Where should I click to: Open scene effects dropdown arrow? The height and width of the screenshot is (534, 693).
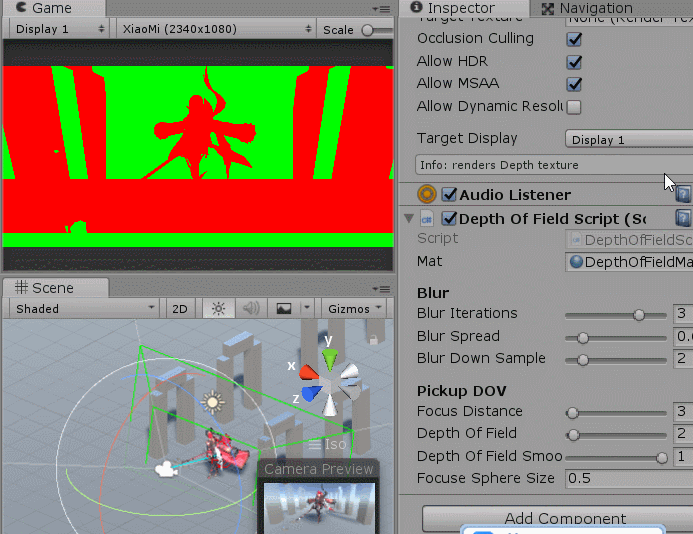(307, 308)
